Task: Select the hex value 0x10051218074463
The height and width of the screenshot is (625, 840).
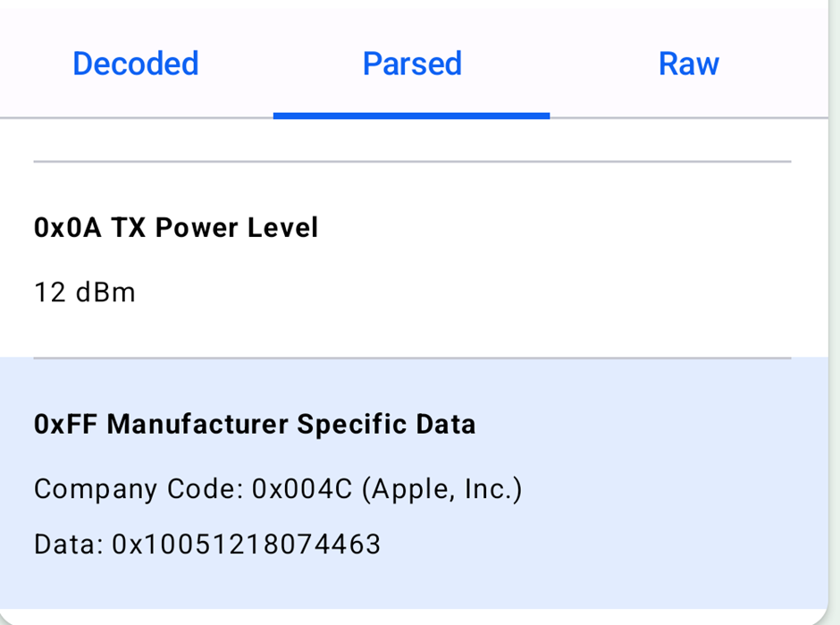Action: 247,544
